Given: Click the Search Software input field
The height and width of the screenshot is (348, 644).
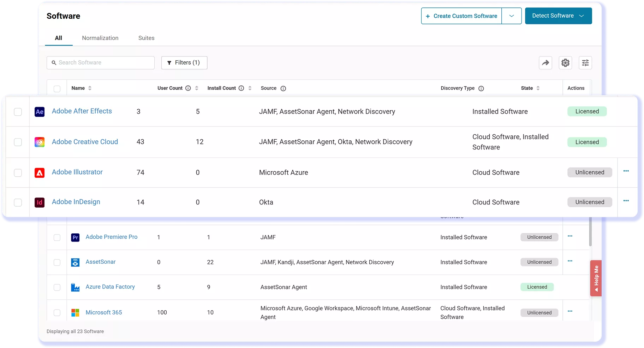Looking at the screenshot, I should click(x=101, y=63).
